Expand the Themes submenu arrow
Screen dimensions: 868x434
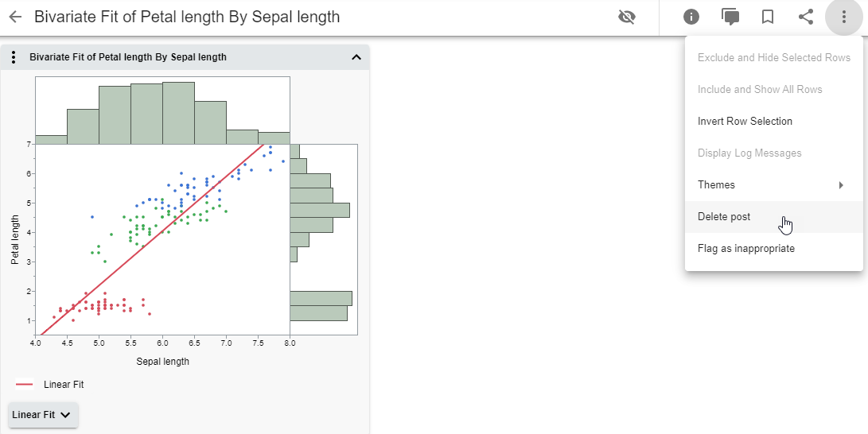tap(841, 185)
